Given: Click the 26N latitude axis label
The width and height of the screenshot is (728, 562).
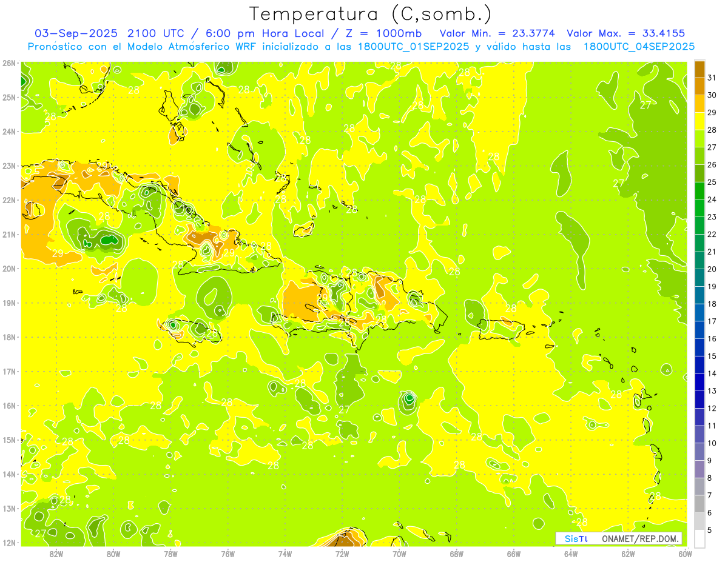Looking at the screenshot, I should pos(8,63).
